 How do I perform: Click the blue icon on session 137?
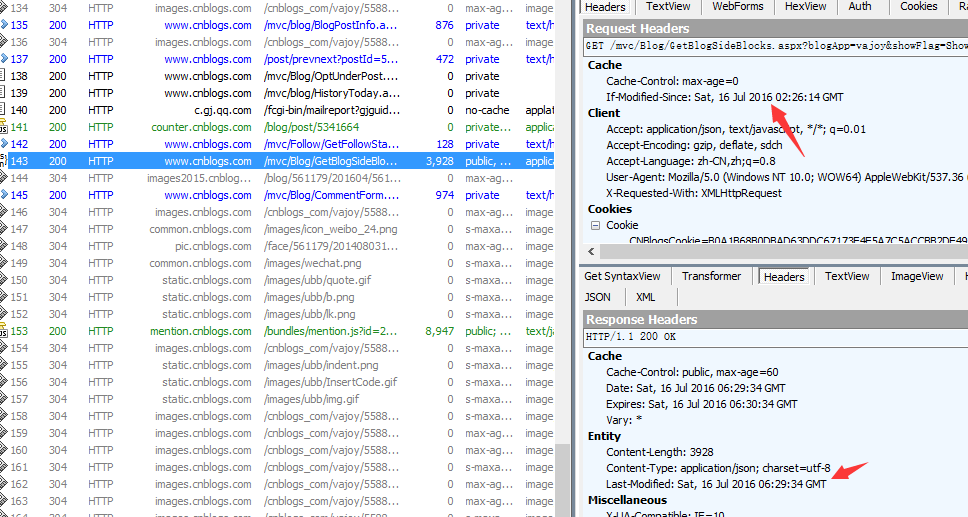[4, 59]
